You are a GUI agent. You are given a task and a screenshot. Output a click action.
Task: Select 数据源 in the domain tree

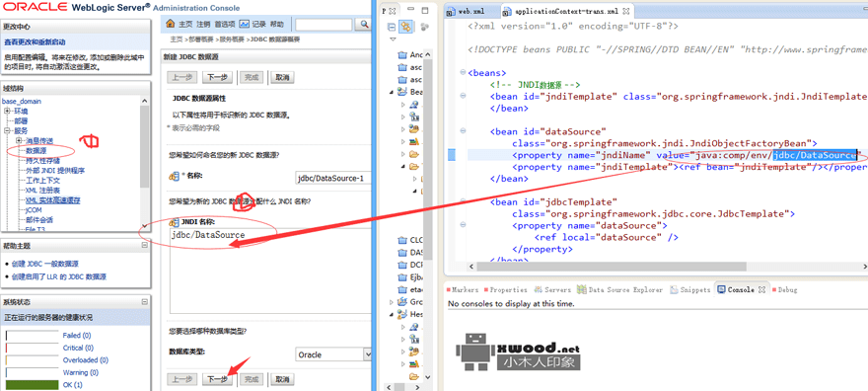point(36,151)
